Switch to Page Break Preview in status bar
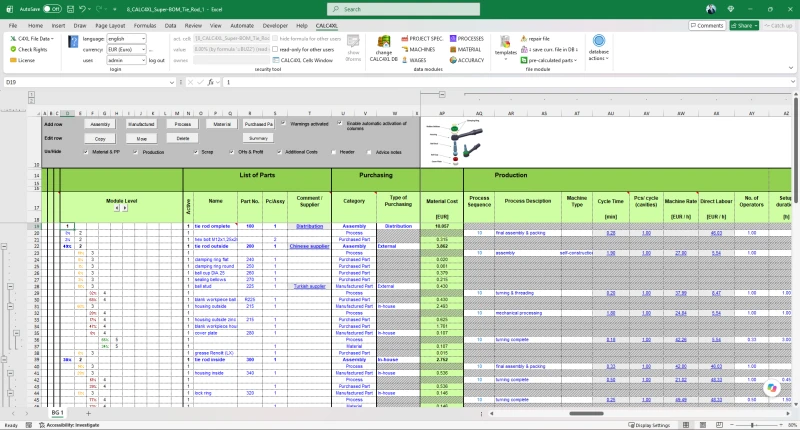This screenshot has width=800, height=430. pos(719,425)
